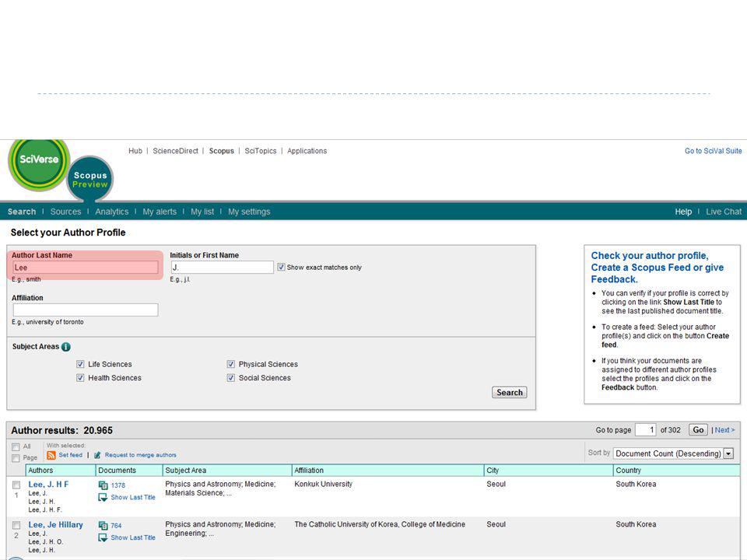Open the Search tab
The width and height of the screenshot is (747, 560).
coord(22,212)
